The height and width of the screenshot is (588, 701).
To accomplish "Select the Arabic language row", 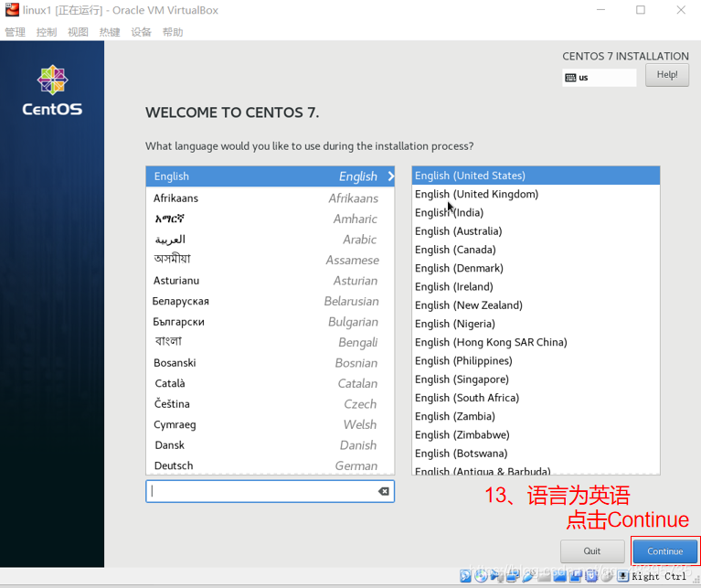I will [x=270, y=240].
